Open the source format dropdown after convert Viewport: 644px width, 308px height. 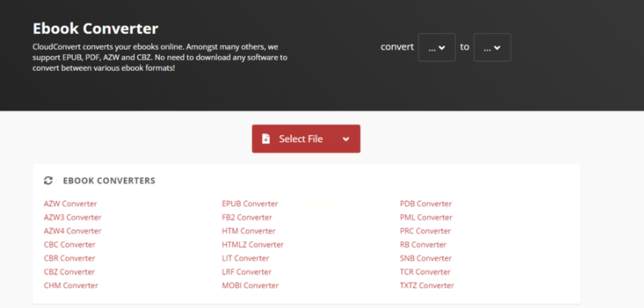(x=437, y=47)
